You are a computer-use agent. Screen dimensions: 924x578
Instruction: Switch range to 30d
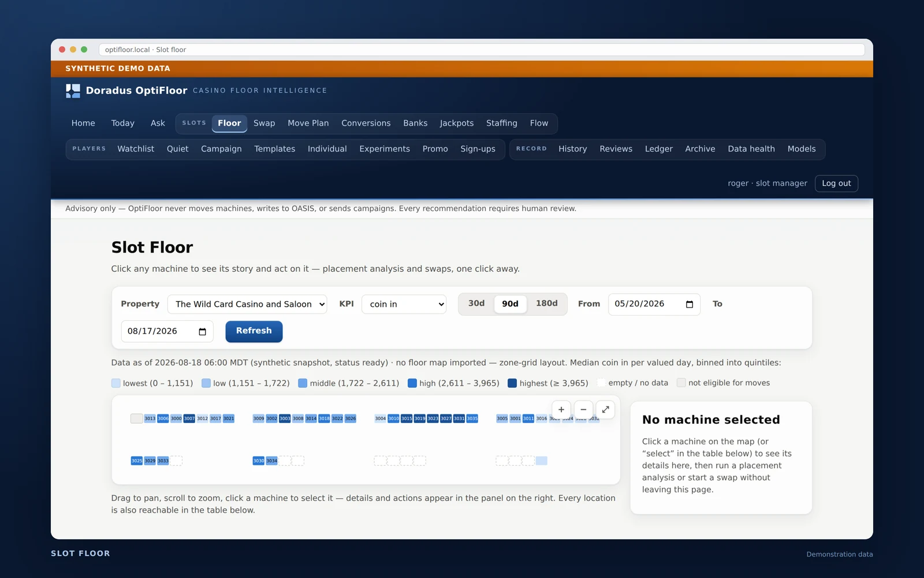tap(476, 303)
